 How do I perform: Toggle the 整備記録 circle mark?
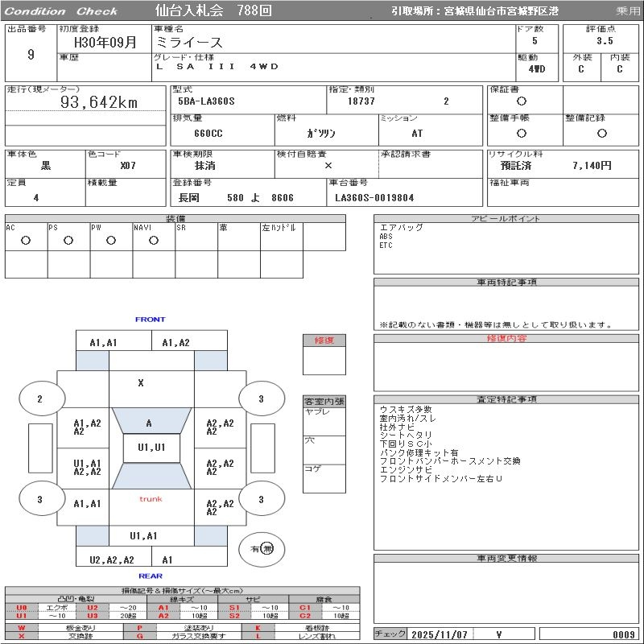pos(601,133)
